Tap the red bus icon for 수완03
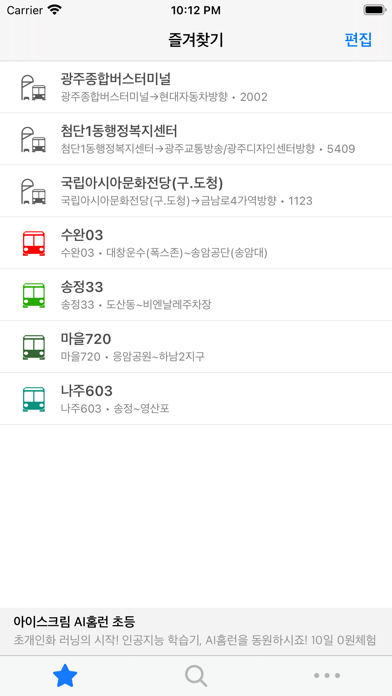The width and height of the screenshot is (392, 696). (34, 243)
